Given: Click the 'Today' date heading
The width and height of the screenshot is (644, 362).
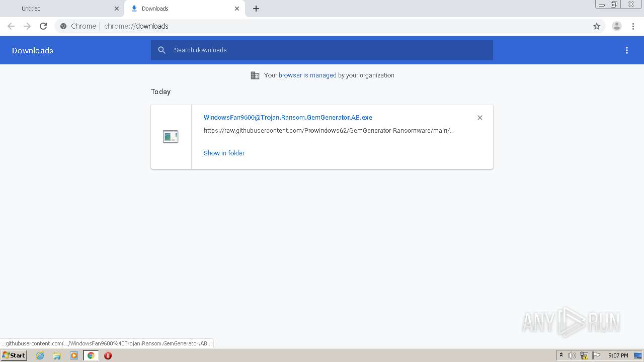Looking at the screenshot, I should (161, 92).
